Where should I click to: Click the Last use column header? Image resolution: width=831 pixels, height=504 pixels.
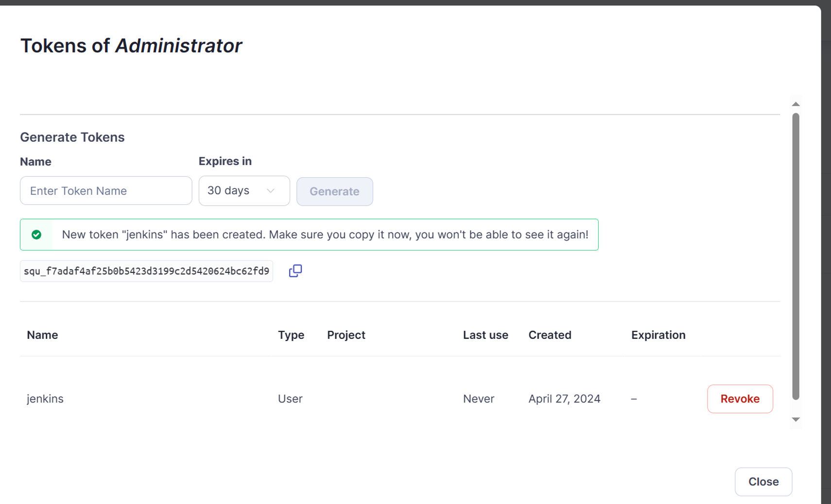[485, 335]
